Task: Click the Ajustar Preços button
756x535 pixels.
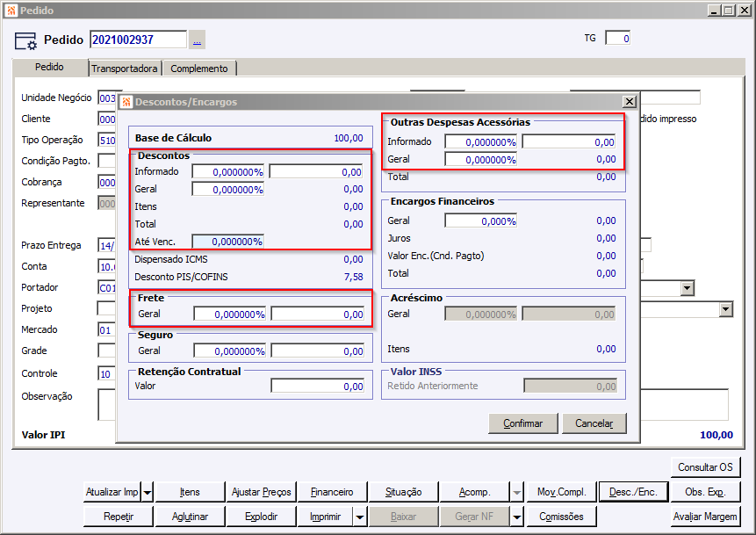Action: (262, 492)
